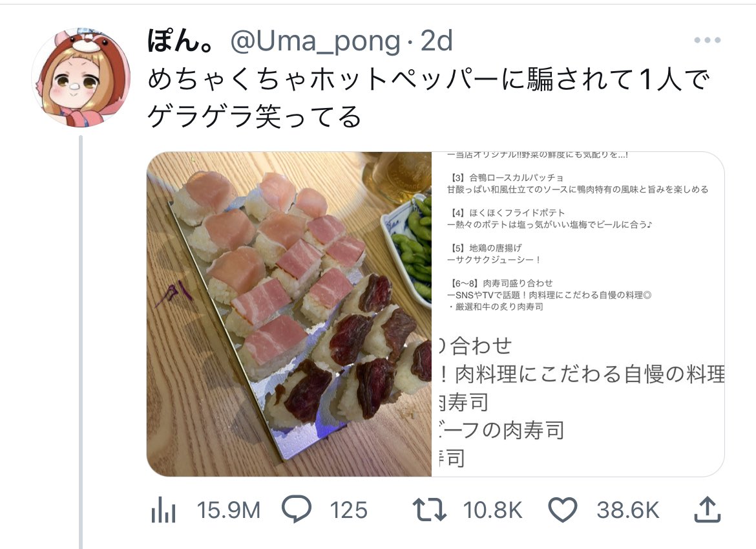The width and height of the screenshot is (756, 549).
Task: Click the 38.6K likes count
Action: [x=628, y=510]
